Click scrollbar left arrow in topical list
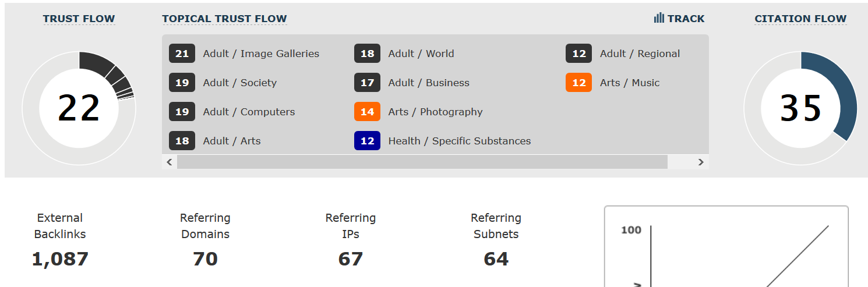This screenshot has height=287, width=868. [x=170, y=162]
